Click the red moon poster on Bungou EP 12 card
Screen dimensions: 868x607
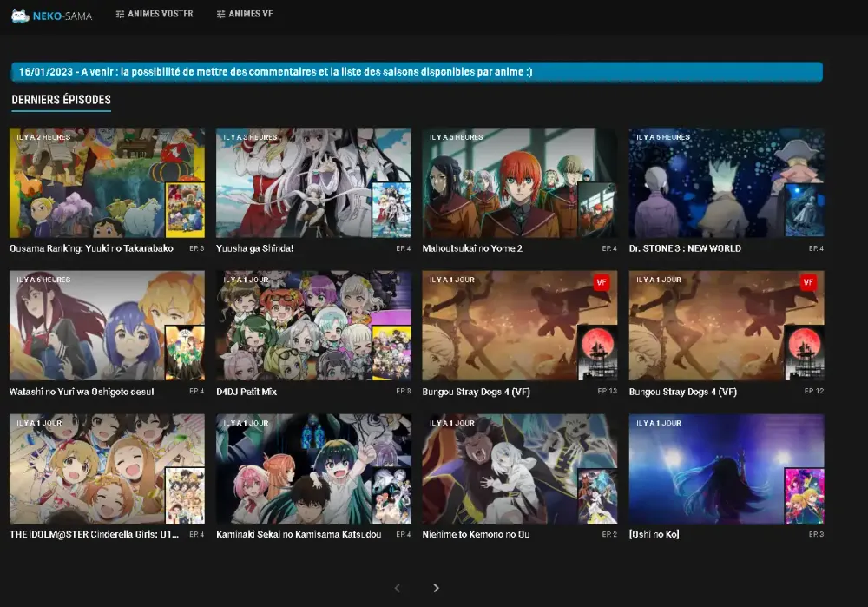tap(805, 353)
